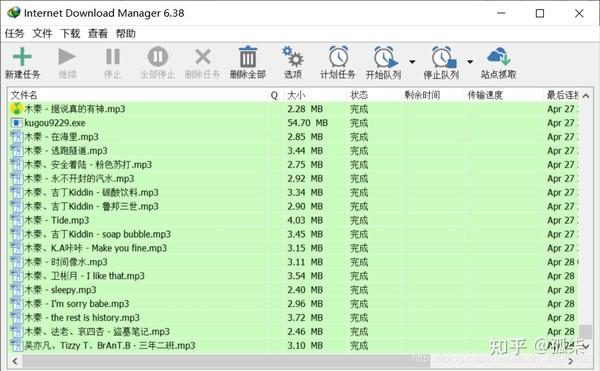Open the 下载 menu
Viewport: 600px width, 371px height.
coord(70,34)
